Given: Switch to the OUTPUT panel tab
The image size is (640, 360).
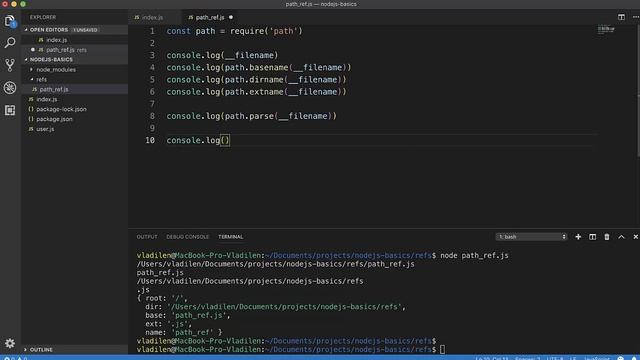Looking at the screenshot, I should pyautogui.click(x=147, y=237).
